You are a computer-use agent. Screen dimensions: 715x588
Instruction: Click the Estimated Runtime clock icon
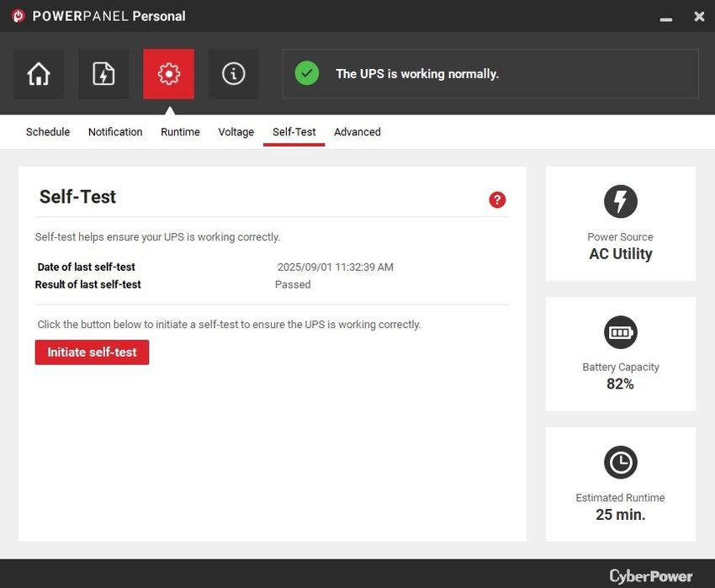tap(620, 463)
